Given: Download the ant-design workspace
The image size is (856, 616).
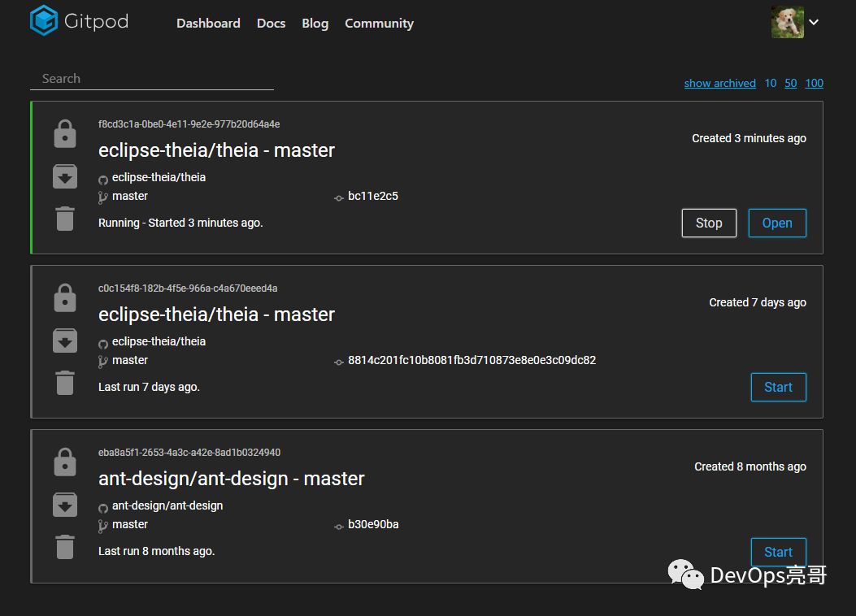Looking at the screenshot, I should click(65, 505).
